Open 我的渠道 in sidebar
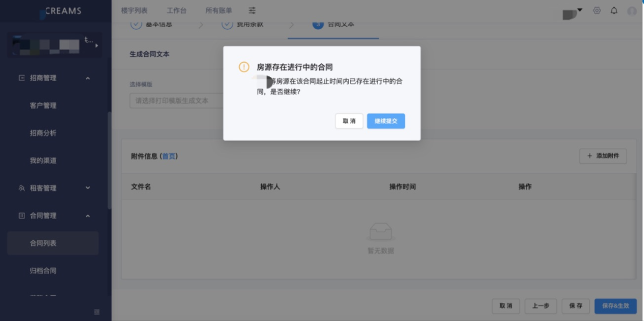 point(43,160)
